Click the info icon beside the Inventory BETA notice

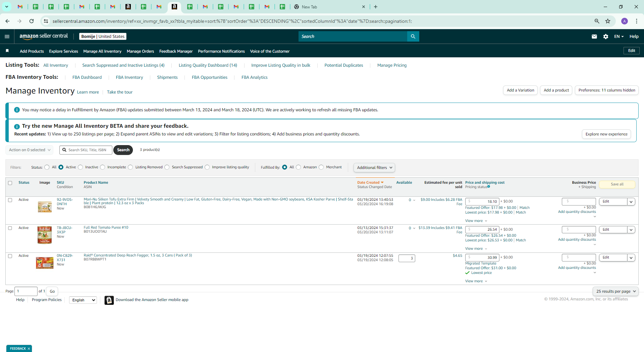pos(17,126)
